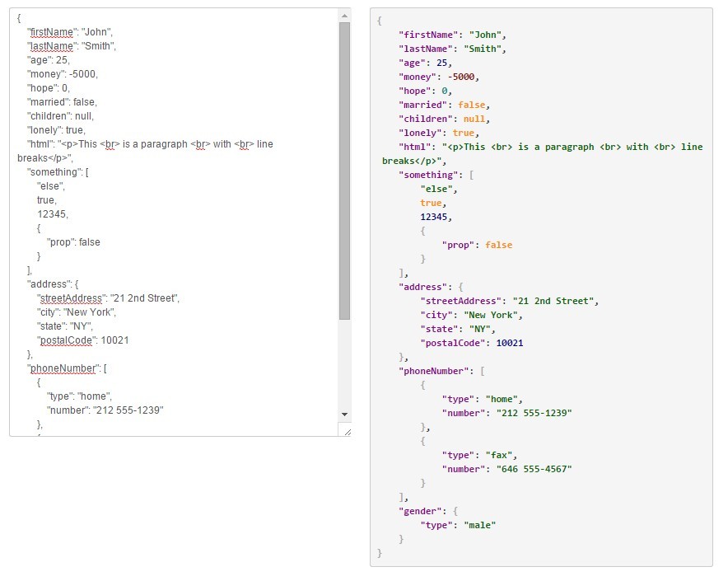Screen dimensions: 728x581
Task: Click the "New York" city value on the right
Action: 491,315
